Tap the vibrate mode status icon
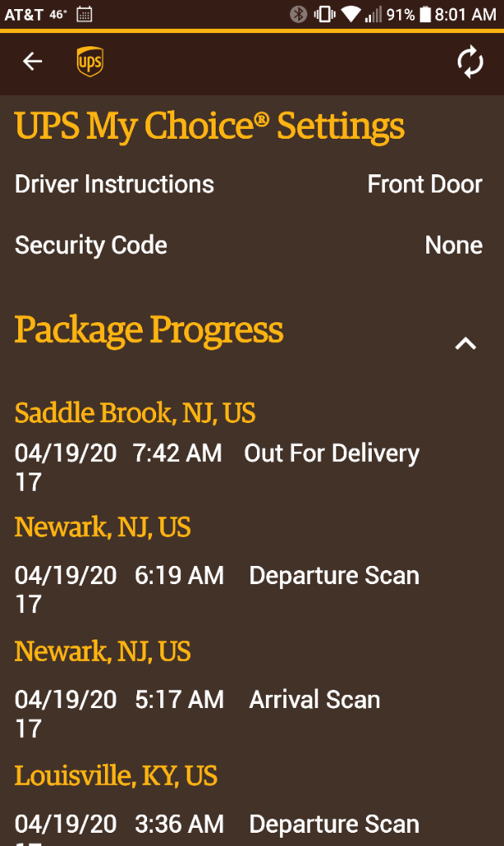504x846 pixels. [325, 14]
